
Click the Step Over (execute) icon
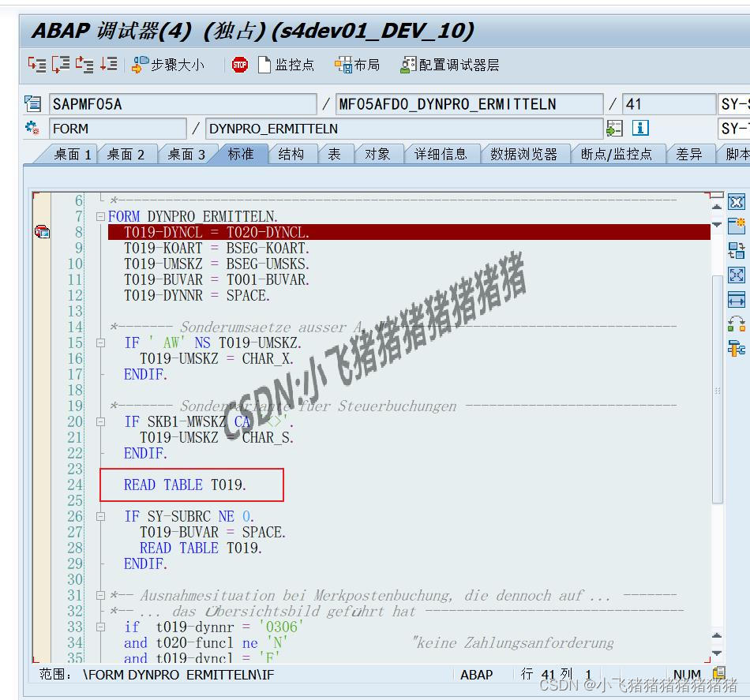pos(61,64)
